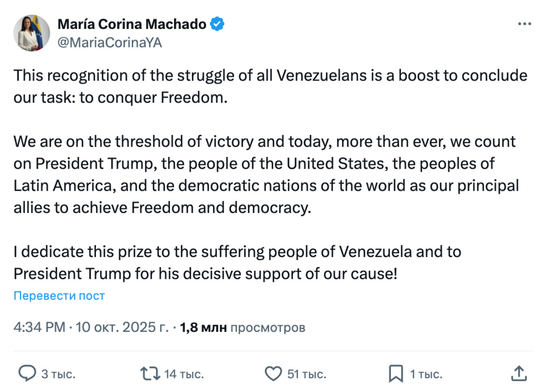Bookmark this post with the bookmark icon
The width and height of the screenshot is (540, 392).
tap(396, 374)
